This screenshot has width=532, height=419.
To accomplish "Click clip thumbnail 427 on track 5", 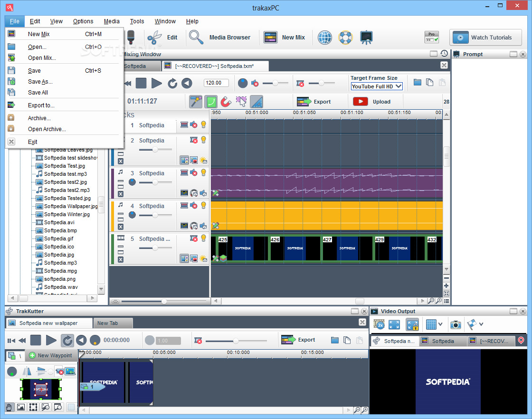I will tap(347, 248).
